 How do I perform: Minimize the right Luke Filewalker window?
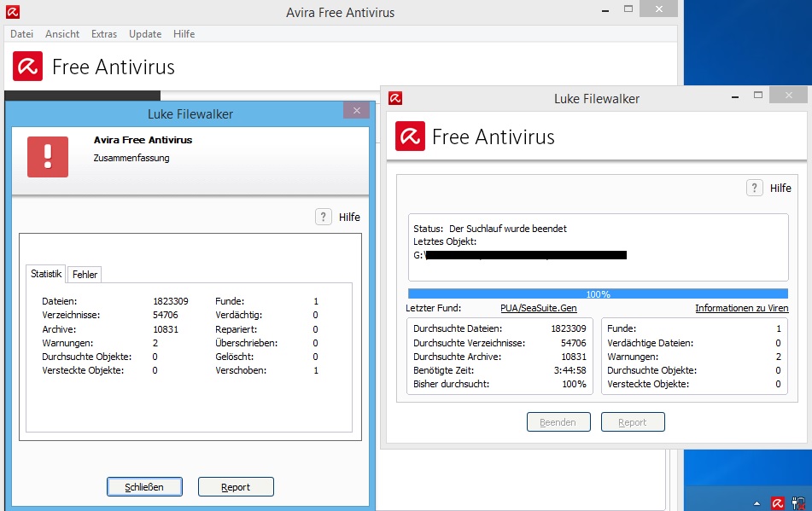tap(735, 96)
